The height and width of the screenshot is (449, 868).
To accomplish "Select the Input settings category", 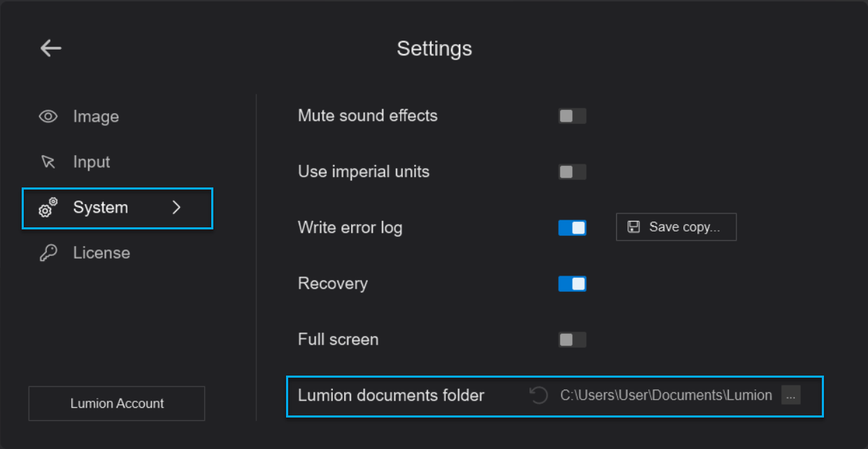I will [91, 162].
